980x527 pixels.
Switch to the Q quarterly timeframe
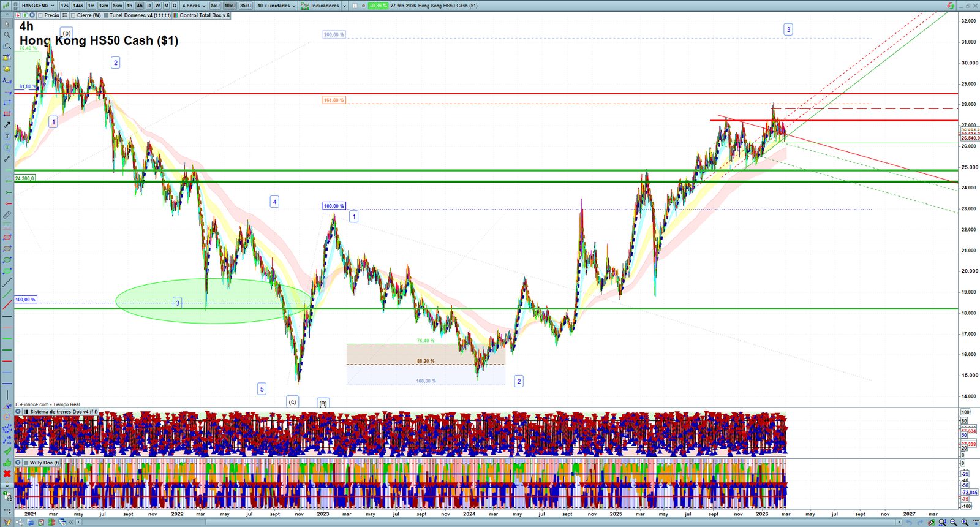pos(174,6)
